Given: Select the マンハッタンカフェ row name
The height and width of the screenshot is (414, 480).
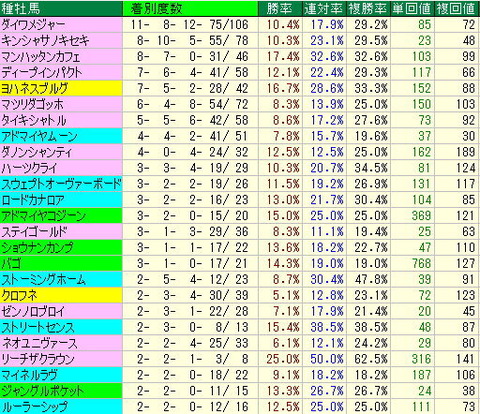Looking at the screenshot, I should coord(61,57).
